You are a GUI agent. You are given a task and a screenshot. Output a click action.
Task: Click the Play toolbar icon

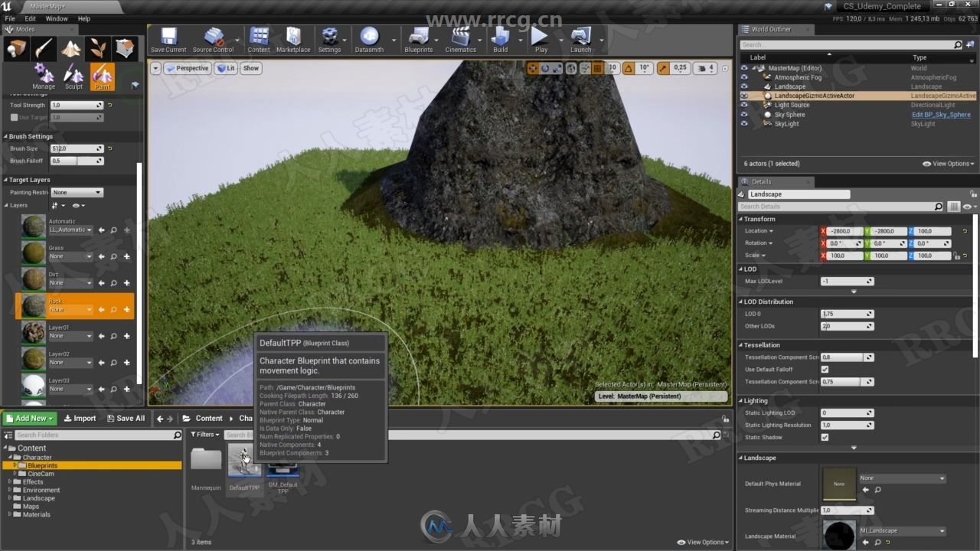pos(541,40)
